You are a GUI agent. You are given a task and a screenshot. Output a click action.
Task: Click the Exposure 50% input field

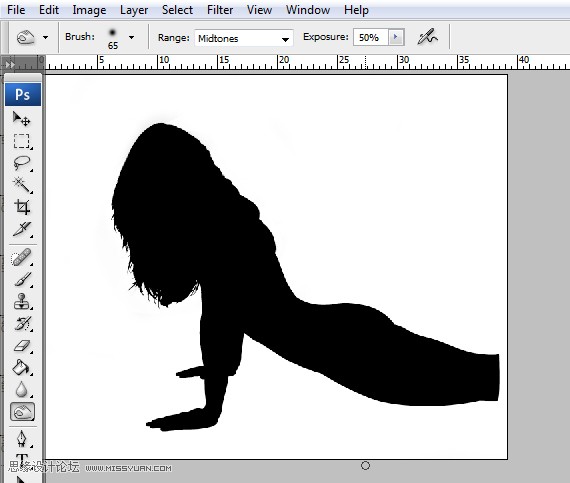point(371,37)
